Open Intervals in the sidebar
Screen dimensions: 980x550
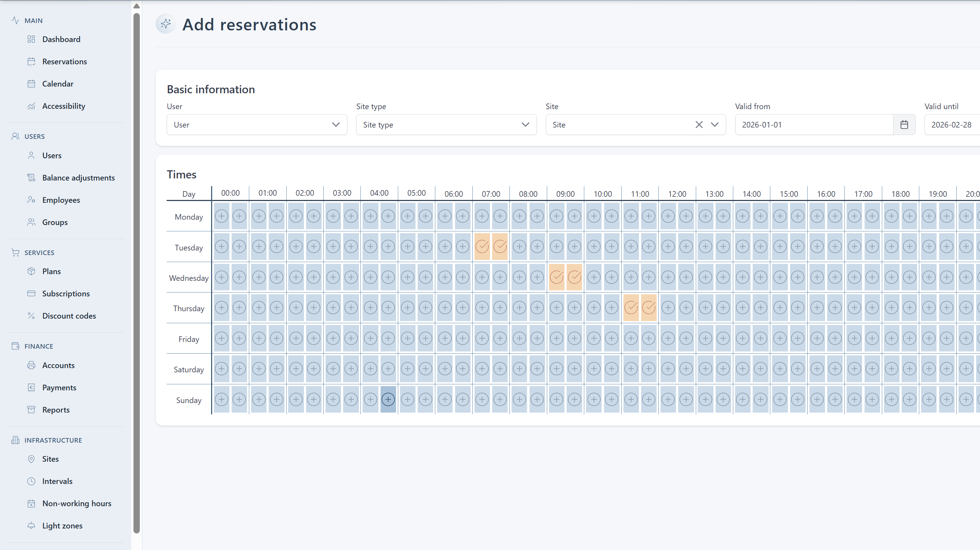57,481
